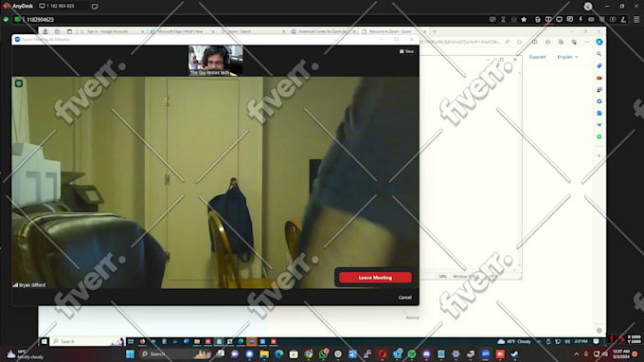Open Zoom on local taskbar
This screenshot has height=362, width=644.
click(x=486, y=353)
